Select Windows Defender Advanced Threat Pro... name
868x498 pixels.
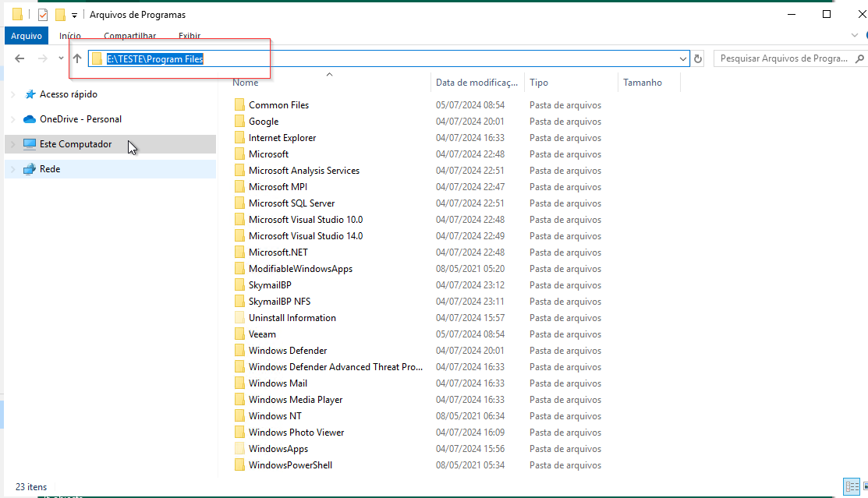(335, 367)
